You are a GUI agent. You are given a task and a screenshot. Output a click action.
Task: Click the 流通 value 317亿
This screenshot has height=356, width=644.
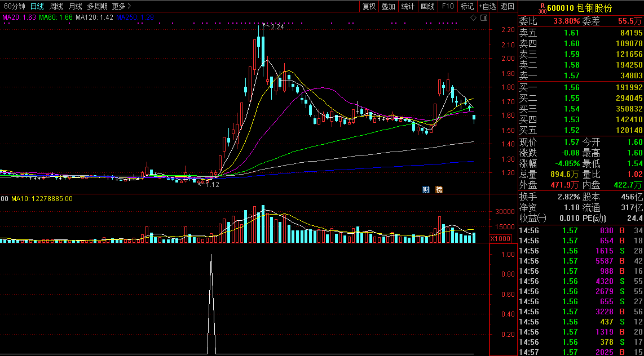point(633,207)
